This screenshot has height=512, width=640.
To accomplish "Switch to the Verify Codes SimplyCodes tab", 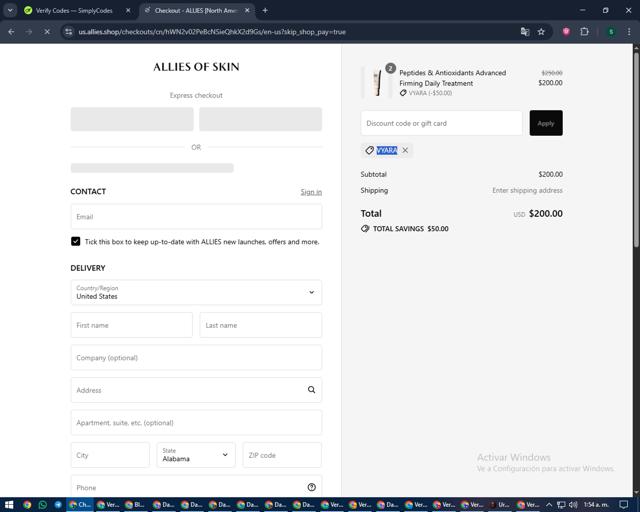I will click(x=73, y=11).
